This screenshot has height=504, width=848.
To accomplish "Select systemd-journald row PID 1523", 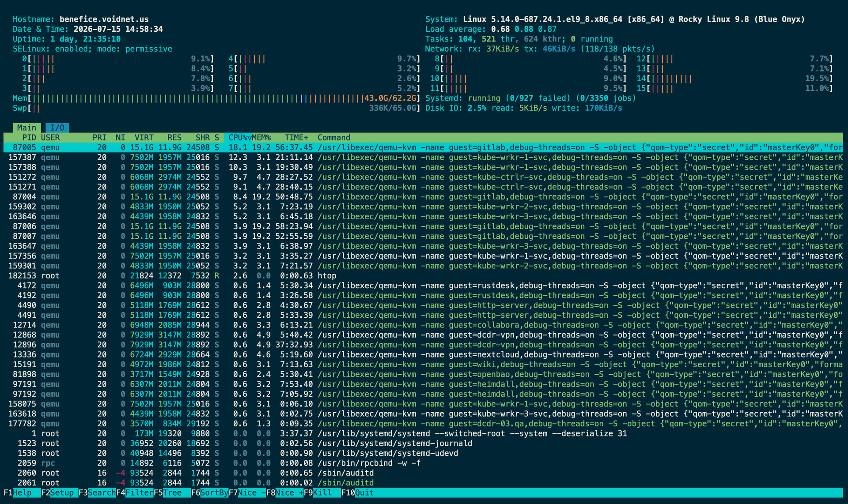I will click(423, 443).
